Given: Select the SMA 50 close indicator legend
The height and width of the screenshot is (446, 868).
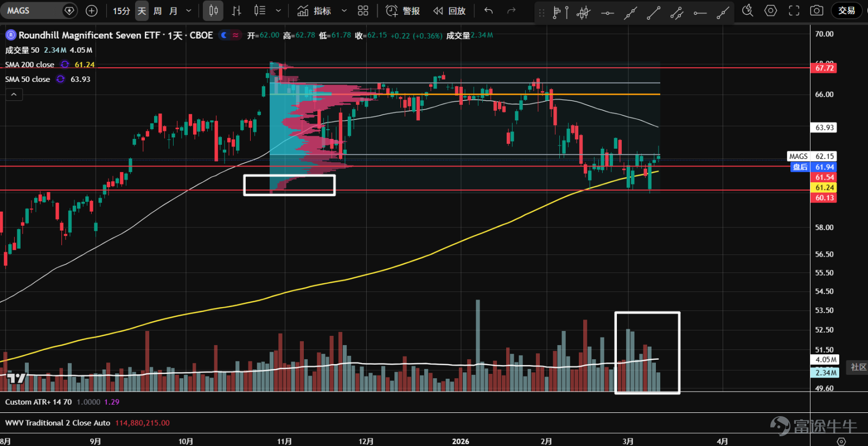Looking at the screenshot, I should pos(28,79).
